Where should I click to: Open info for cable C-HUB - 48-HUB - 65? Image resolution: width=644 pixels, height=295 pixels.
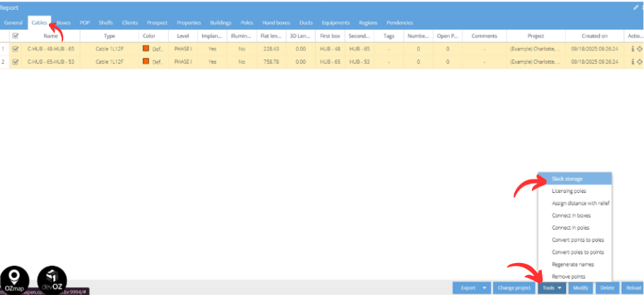[x=633, y=48]
